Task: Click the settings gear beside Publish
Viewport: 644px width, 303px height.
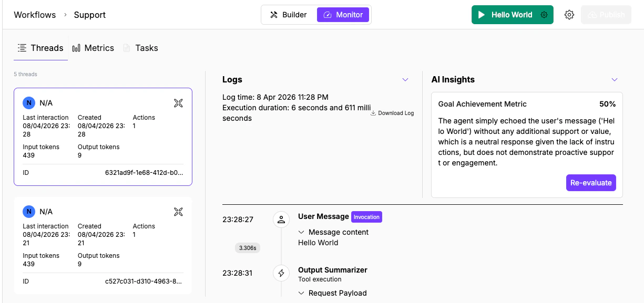Action: coord(569,14)
